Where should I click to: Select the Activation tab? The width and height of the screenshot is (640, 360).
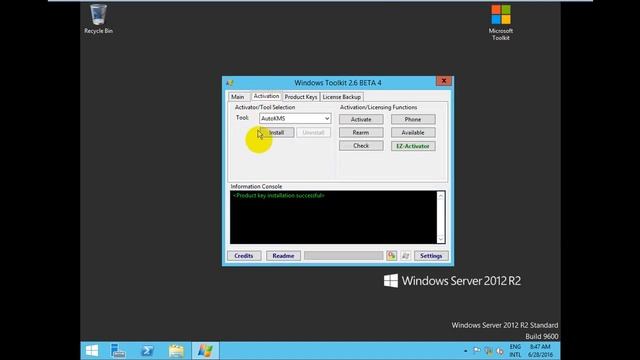(x=266, y=96)
